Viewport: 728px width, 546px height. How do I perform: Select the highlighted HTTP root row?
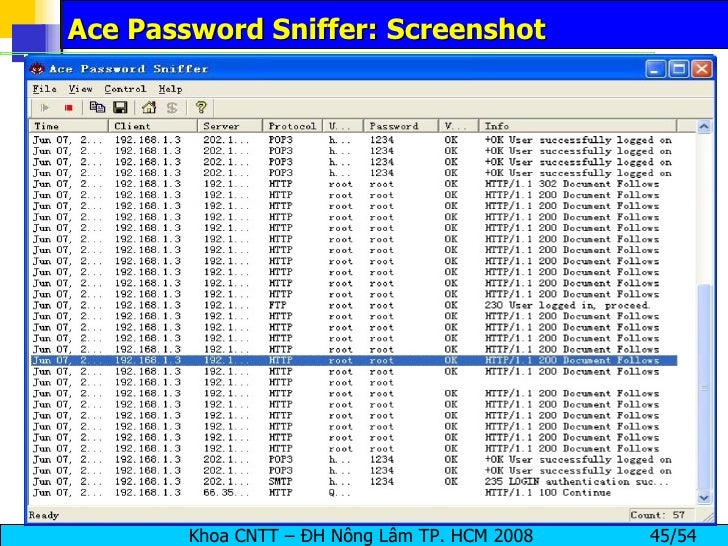coord(354,360)
